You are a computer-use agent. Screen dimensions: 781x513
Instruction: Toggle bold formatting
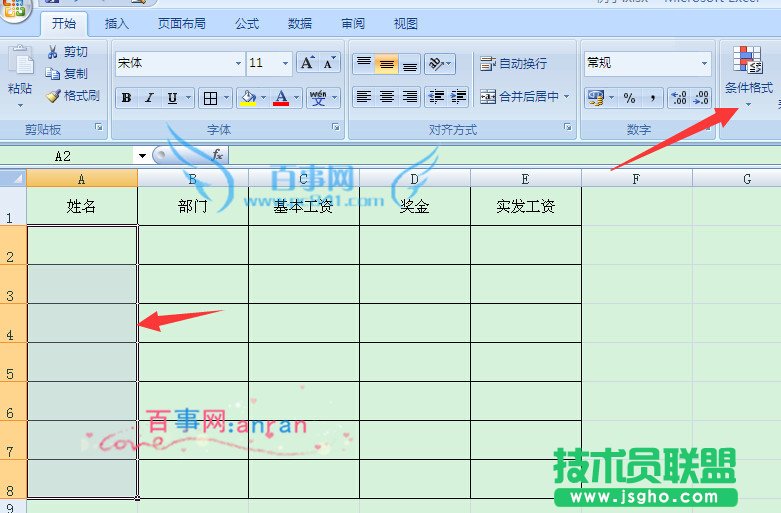pos(126,98)
